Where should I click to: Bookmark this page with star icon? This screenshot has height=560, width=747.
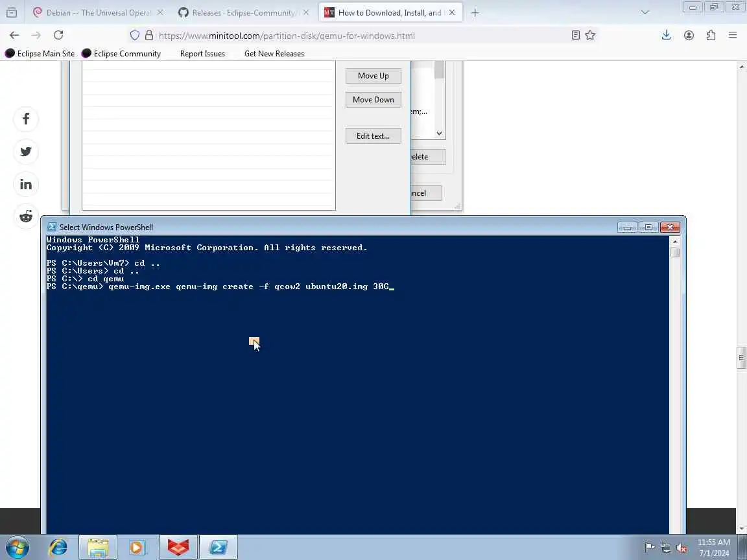pos(590,35)
